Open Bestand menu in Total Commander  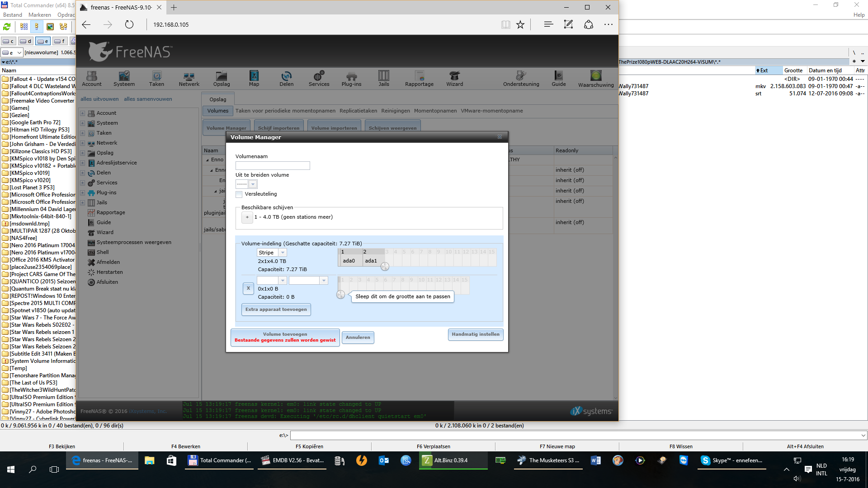point(13,15)
